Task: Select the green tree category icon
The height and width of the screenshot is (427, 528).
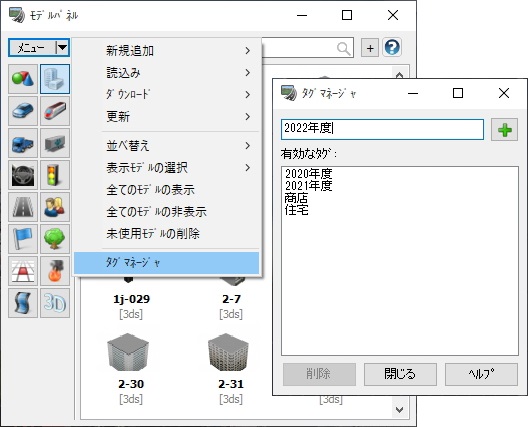Action: pos(55,239)
